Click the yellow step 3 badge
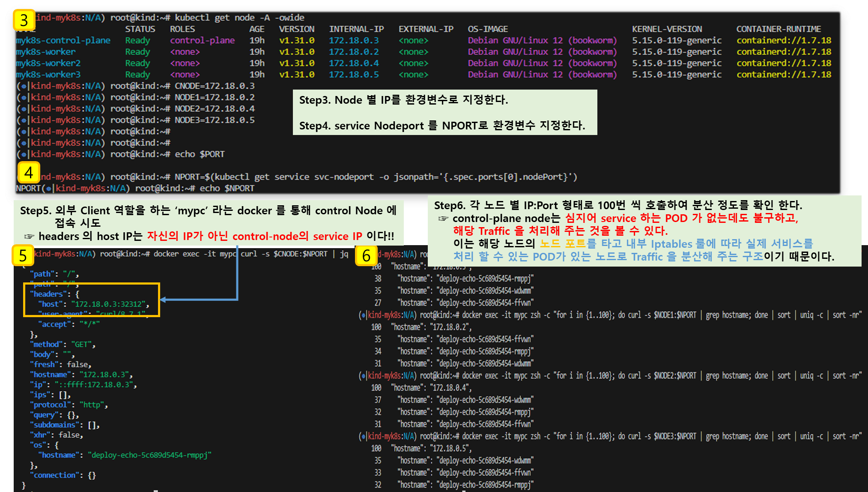Viewport: 868px width, 492px height. coord(24,21)
